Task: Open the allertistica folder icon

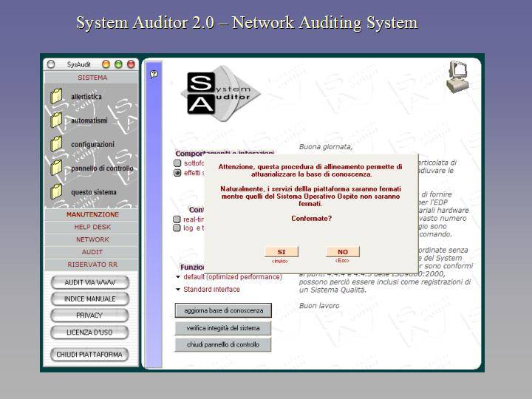Action: point(56,96)
